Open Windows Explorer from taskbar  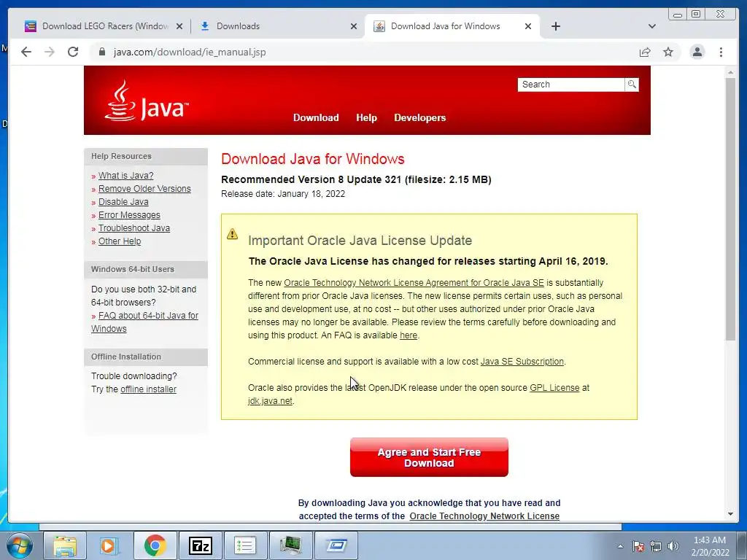click(x=65, y=545)
